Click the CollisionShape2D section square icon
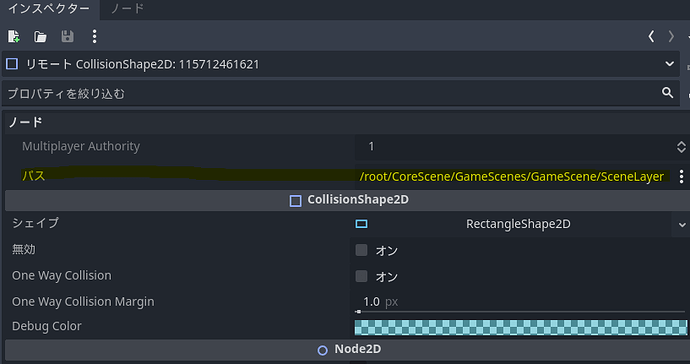Viewport: 690px width, 364px height. pos(295,201)
